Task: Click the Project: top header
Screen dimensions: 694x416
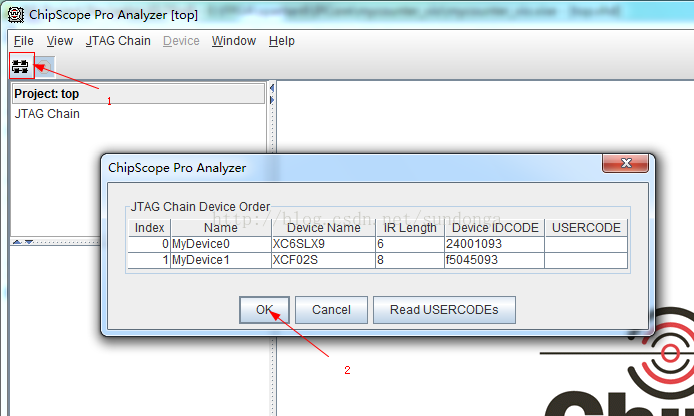Action: pyautogui.click(x=138, y=93)
